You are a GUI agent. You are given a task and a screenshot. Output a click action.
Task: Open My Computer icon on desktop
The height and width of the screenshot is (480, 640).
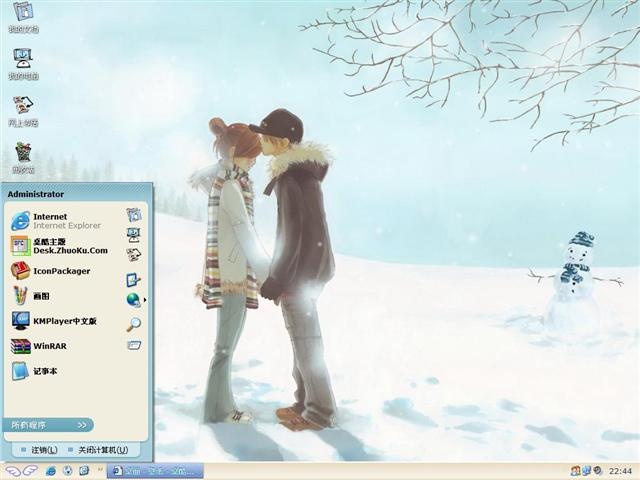coord(23,64)
